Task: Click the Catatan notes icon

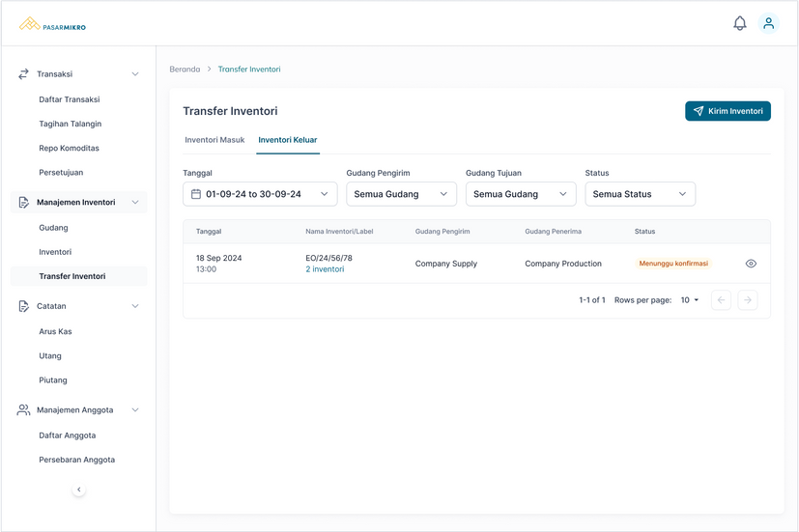Action: [x=23, y=306]
